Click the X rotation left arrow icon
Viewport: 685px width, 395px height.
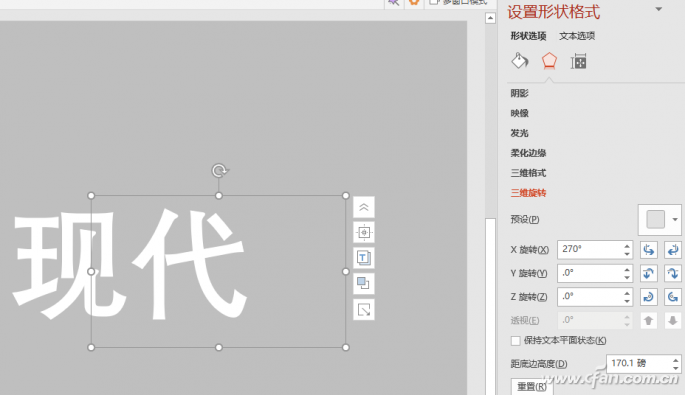(x=649, y=250)
